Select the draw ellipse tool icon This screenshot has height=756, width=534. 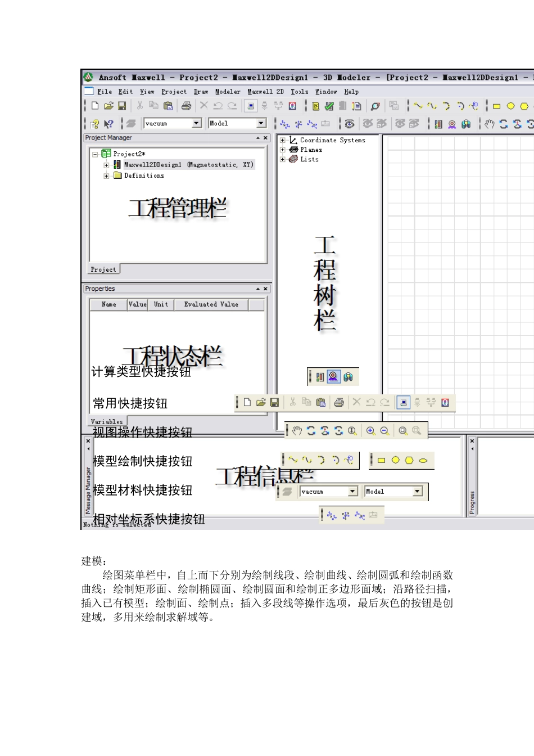pos(423,460)
